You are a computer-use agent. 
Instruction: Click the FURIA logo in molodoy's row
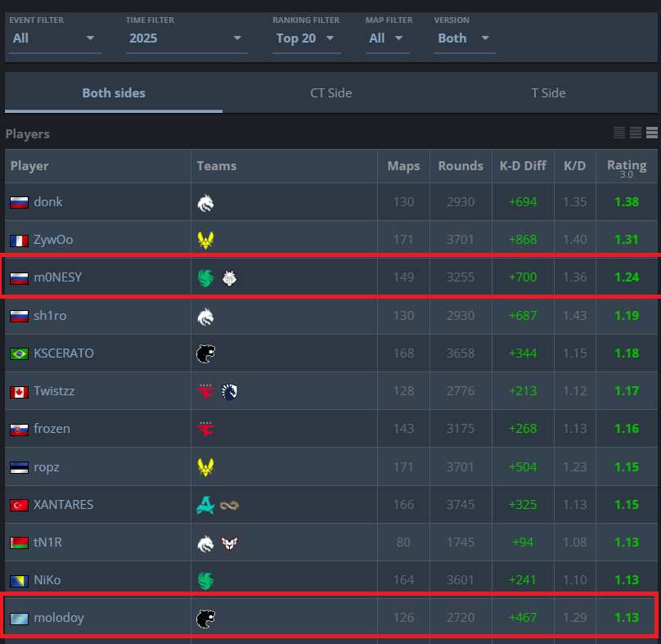205,619
